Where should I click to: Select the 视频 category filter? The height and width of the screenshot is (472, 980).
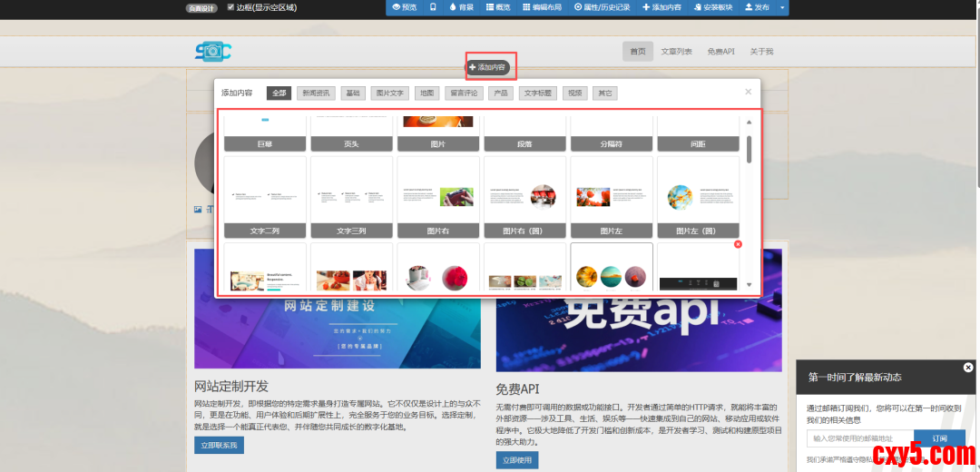coord(573,93)
